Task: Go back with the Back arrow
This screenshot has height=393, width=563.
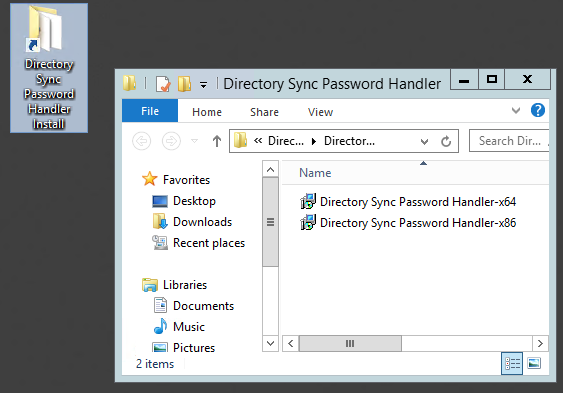Action: coord(141,141)
